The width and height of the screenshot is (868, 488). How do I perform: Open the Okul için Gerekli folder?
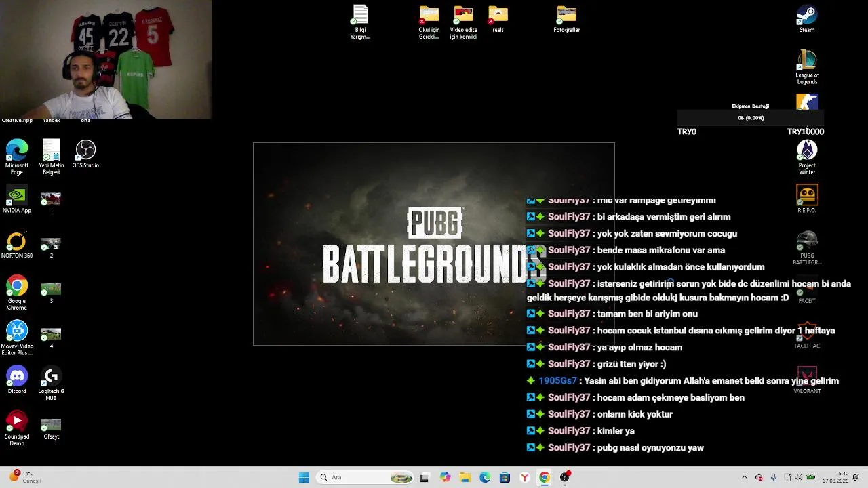429,22
